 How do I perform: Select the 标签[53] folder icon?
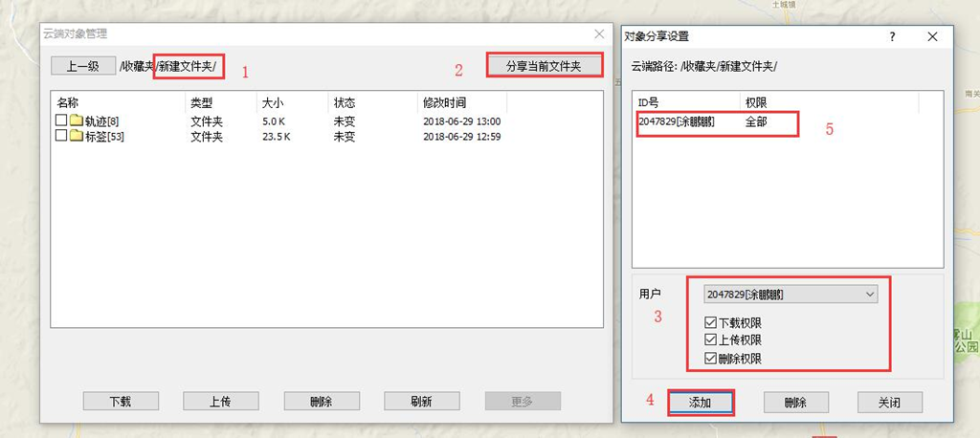click(x=77, y=136)
